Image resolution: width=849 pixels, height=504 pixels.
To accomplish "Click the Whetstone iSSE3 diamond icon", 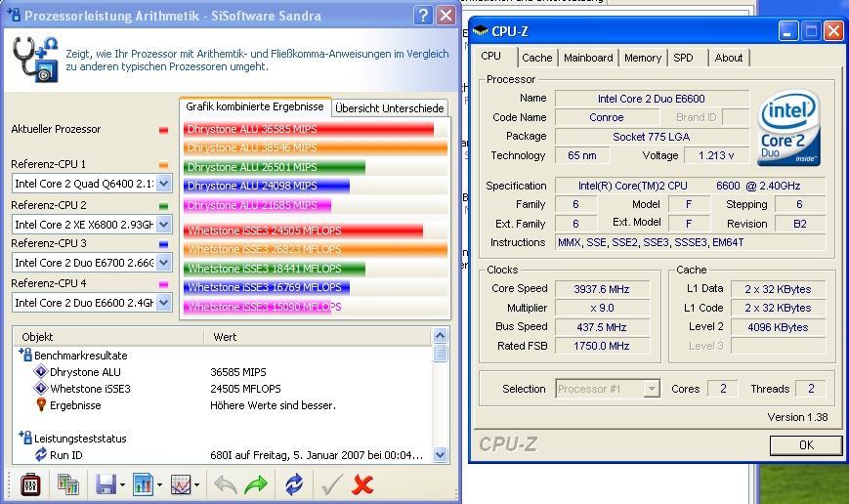I will [x=41, y=388].
